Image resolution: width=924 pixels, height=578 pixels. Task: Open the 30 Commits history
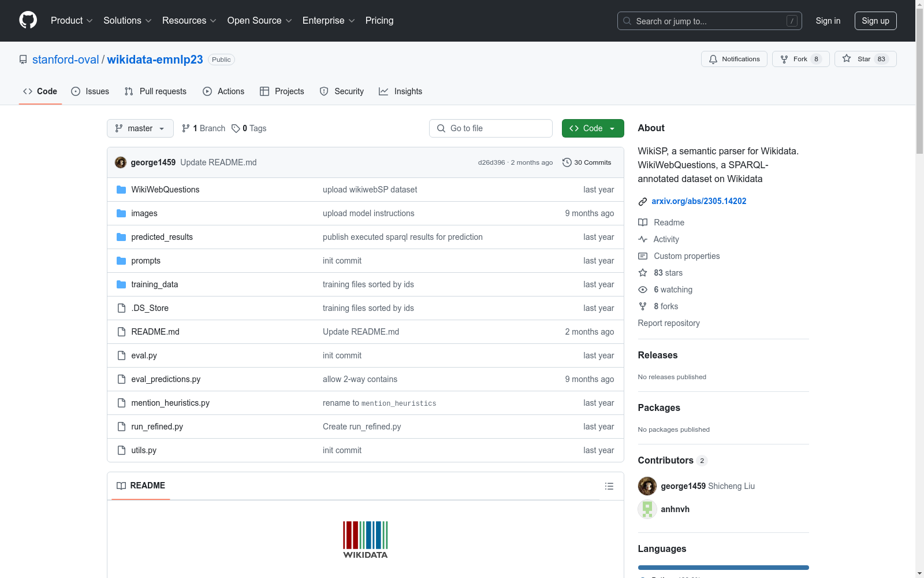[587, 162]
